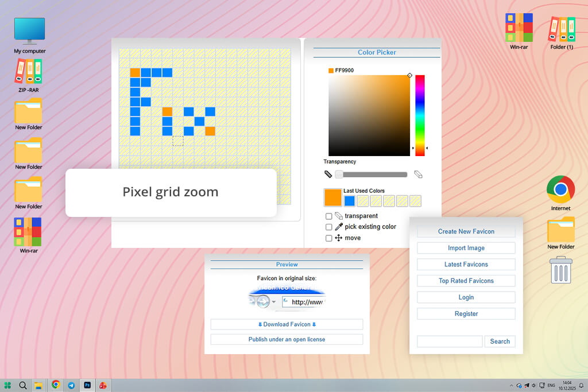Open the Login menu item
This screenshot has height=392, width=588.
coord(466,297)
